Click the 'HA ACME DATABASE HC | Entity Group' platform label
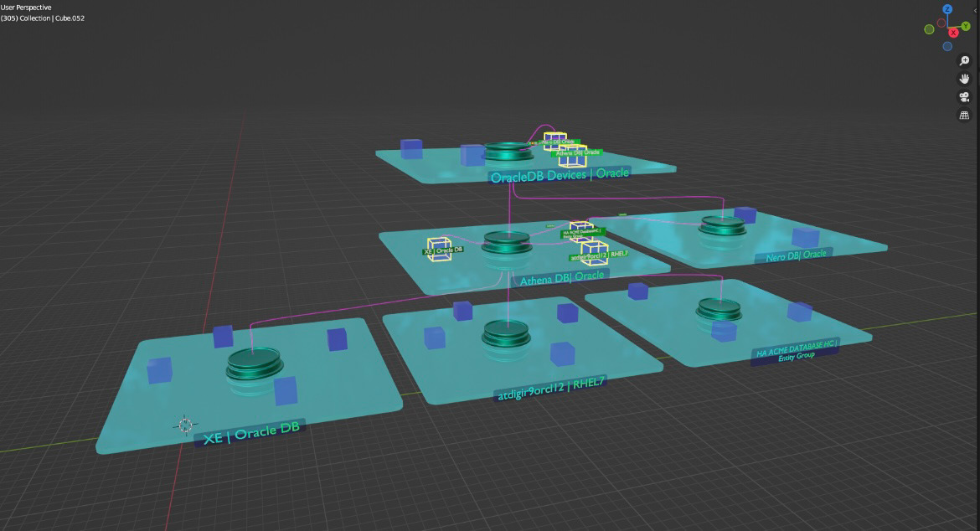 coord(796,352)
